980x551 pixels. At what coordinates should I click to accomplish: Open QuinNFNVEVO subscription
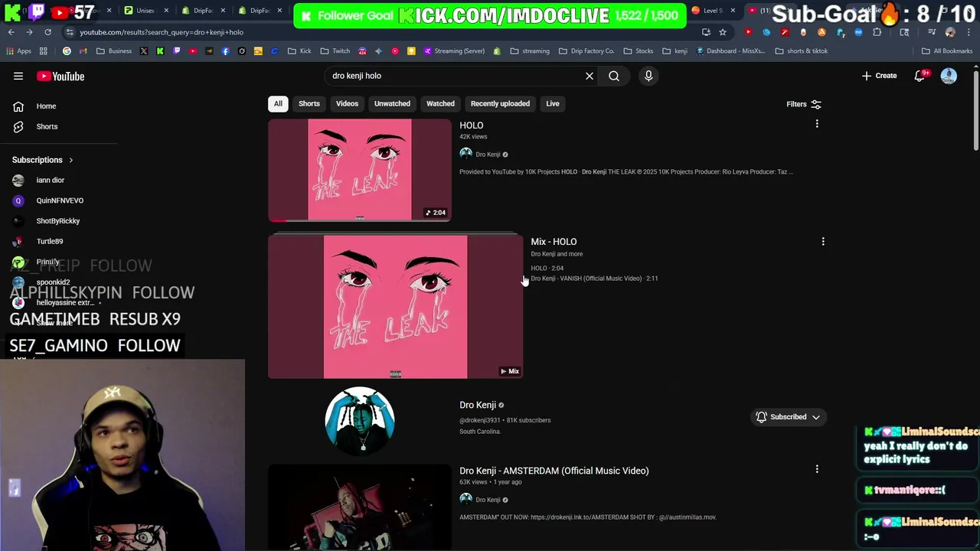[x=60, y=201]
